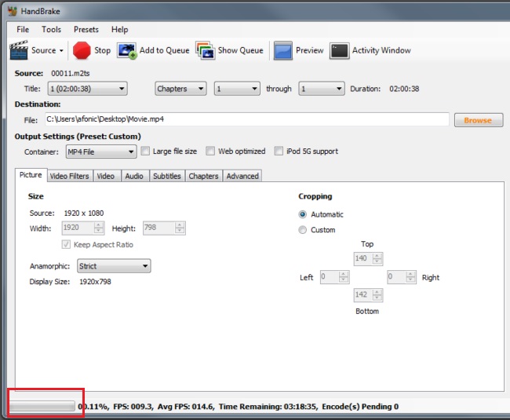This screenshot has width=510, height=420.
Task: Click the Source clapperboard icon
Action: pos(19,50)
